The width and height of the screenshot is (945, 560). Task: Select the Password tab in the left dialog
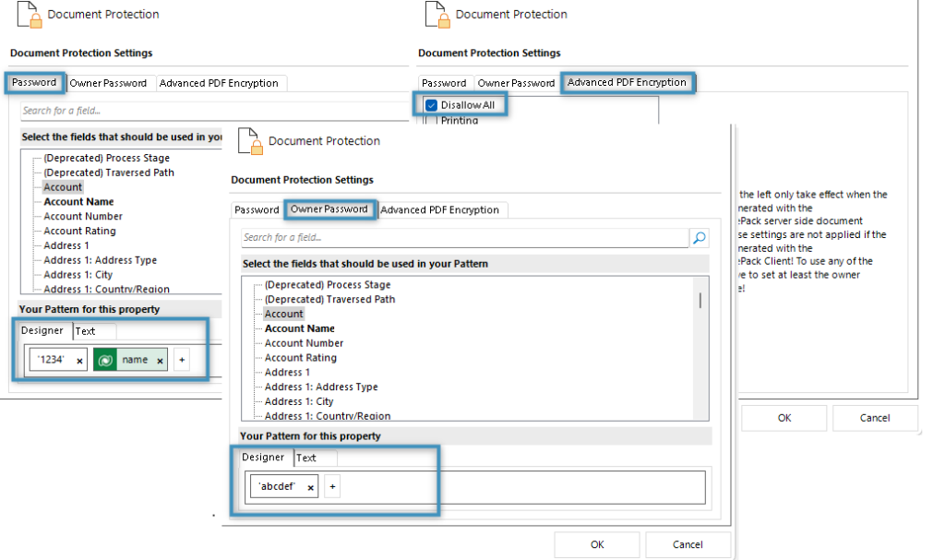(x=34, y=83)
